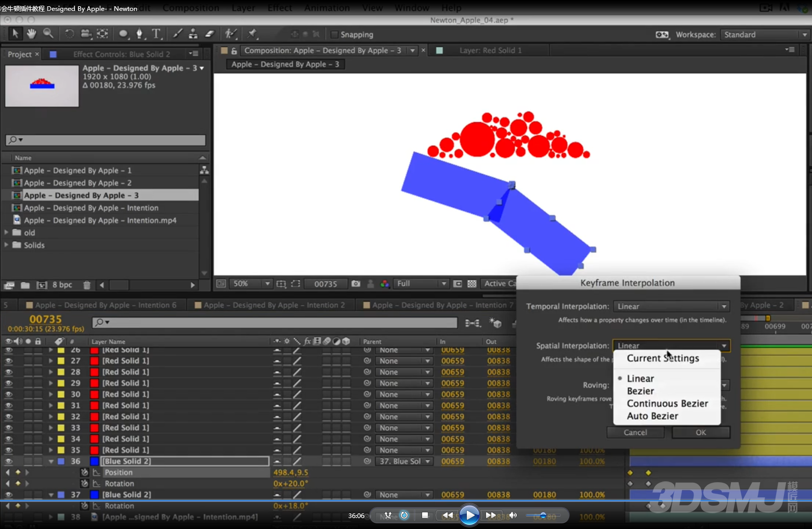Open the composition mini-flowchart icon
This screenshot has width=812, height=529.
pyautogui.click(x=473, y=323)
